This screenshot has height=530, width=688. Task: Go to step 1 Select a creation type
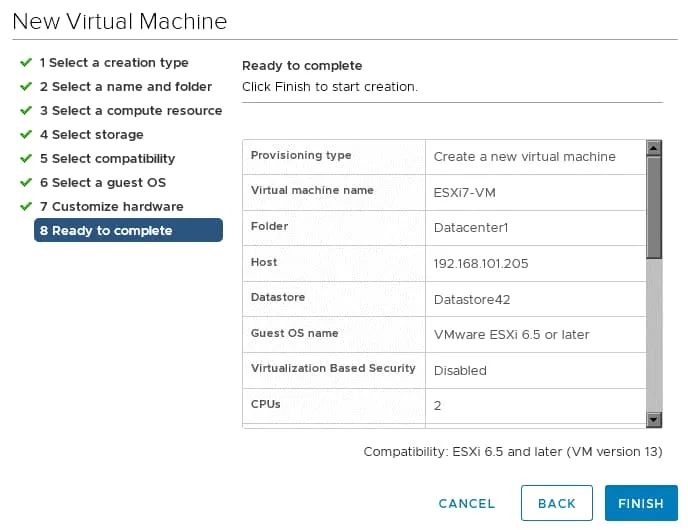pyautogui.click(x=113, y=63)
